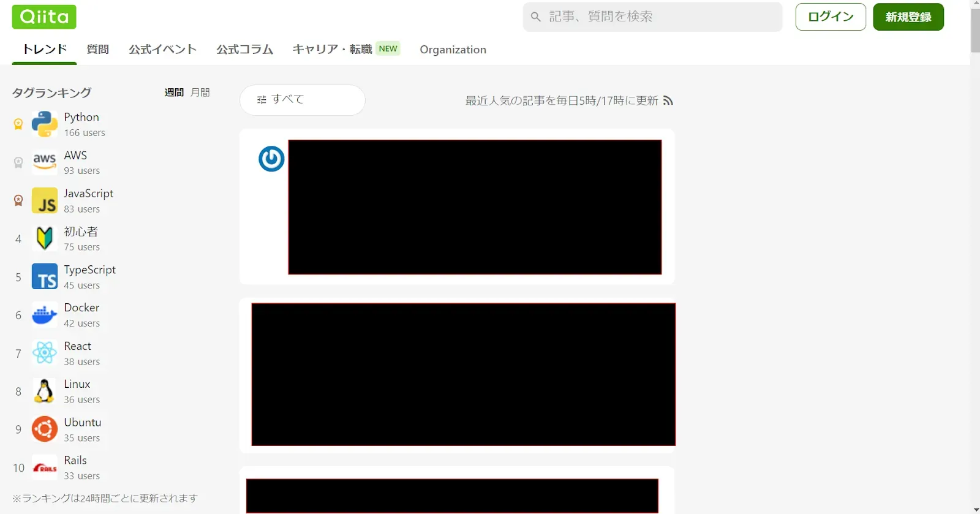The height and width of the screenshot is (514, 980).
Task: Open the Docker whale icon
Action: click(x=44, y=315)
